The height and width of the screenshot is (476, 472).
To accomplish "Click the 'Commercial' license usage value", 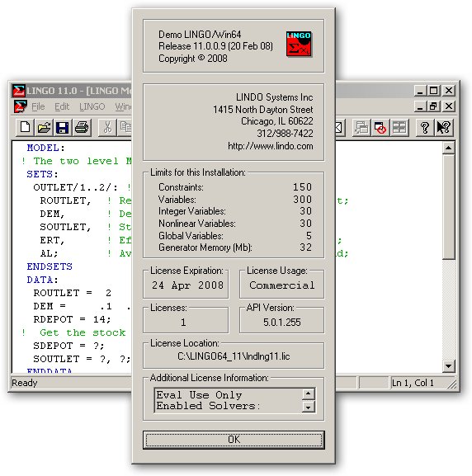I will (x=282, y=285).
